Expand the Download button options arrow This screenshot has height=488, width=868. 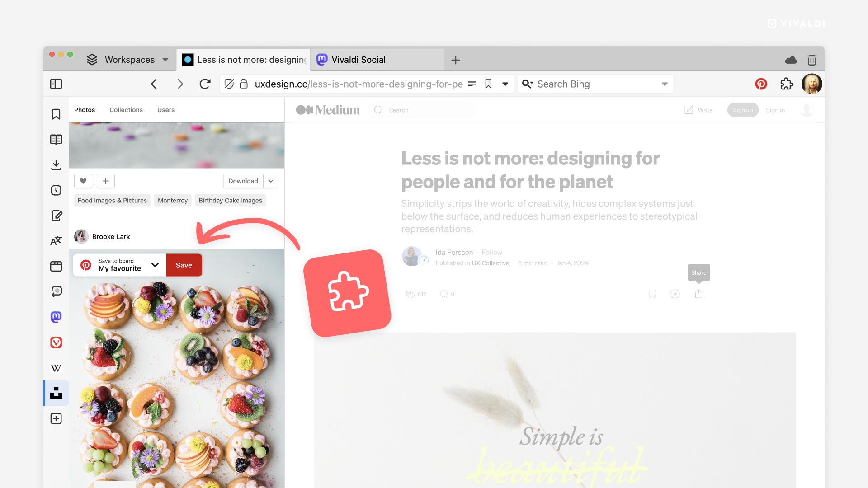click(271, 181)
